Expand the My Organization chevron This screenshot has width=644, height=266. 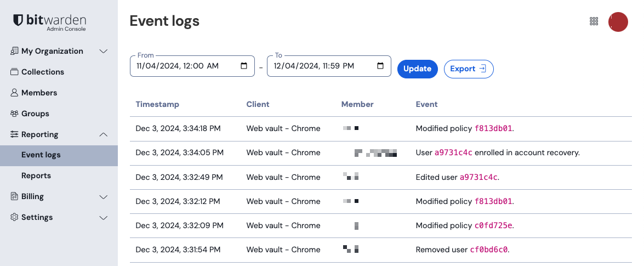[x=103, y=51]
